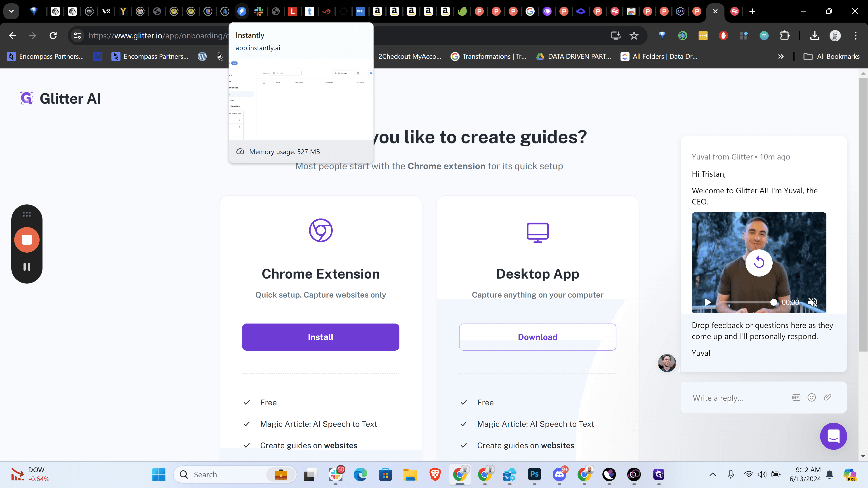
Task: Reload the Glitter onboarding page
Action: (x=53, y=35)
